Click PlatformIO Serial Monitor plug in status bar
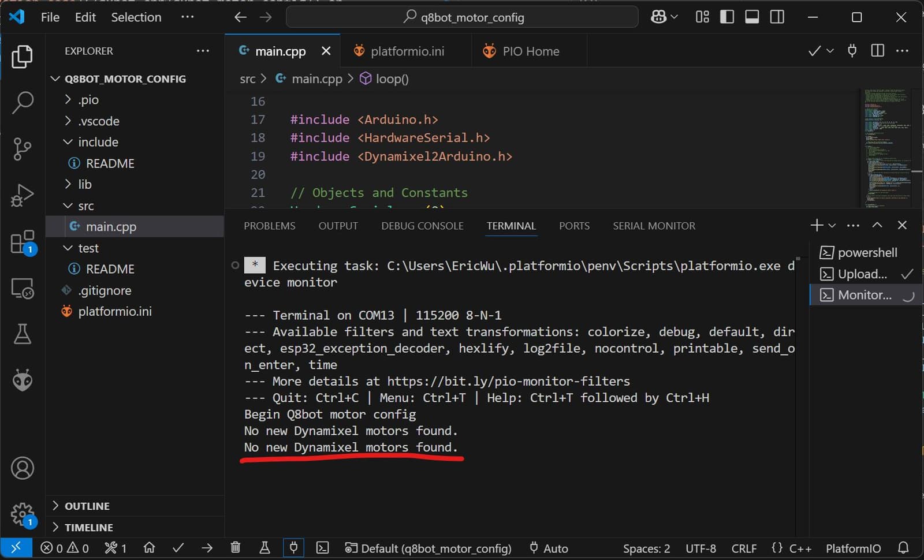This screenshot has height=560, width=924. 293,548
